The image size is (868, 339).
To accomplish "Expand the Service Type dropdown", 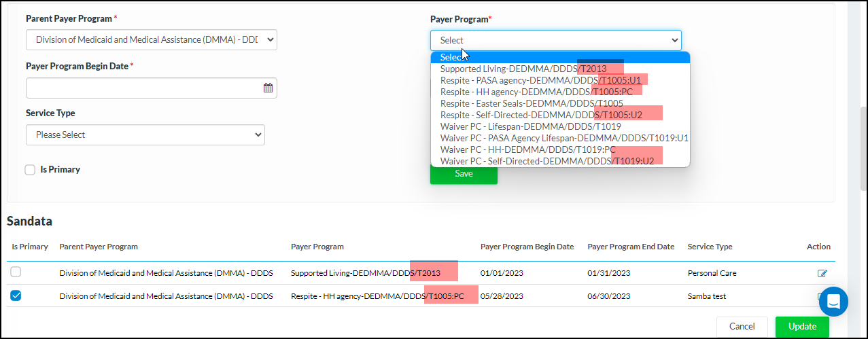I will click(x=145, y=135).
